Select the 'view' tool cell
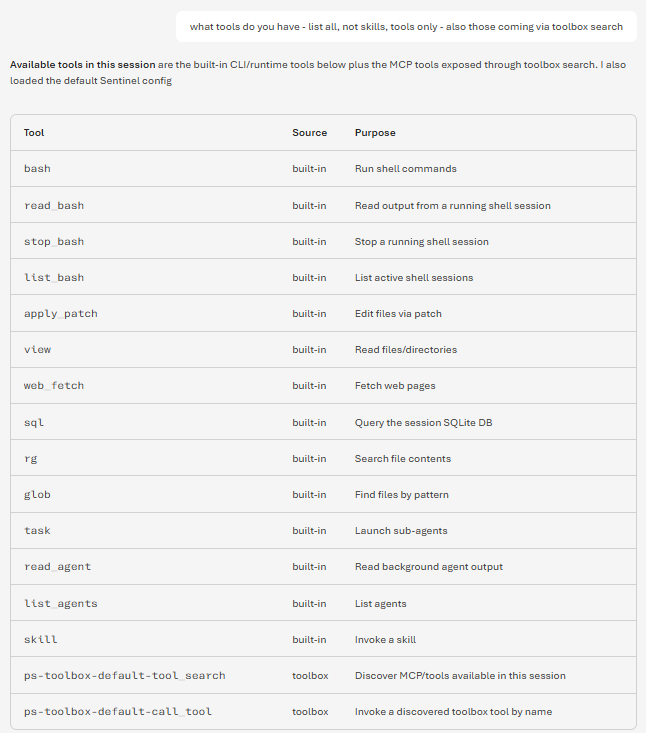 (x=37, y=350)
